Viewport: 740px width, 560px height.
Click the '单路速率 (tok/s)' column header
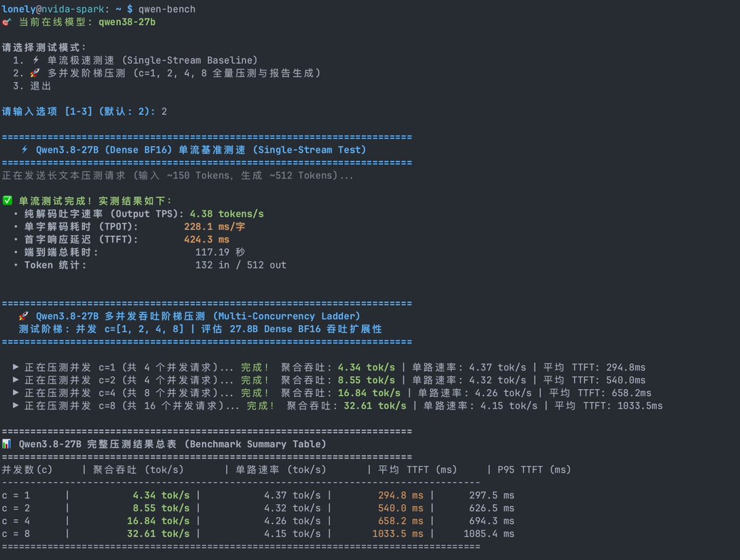point(281,470)
